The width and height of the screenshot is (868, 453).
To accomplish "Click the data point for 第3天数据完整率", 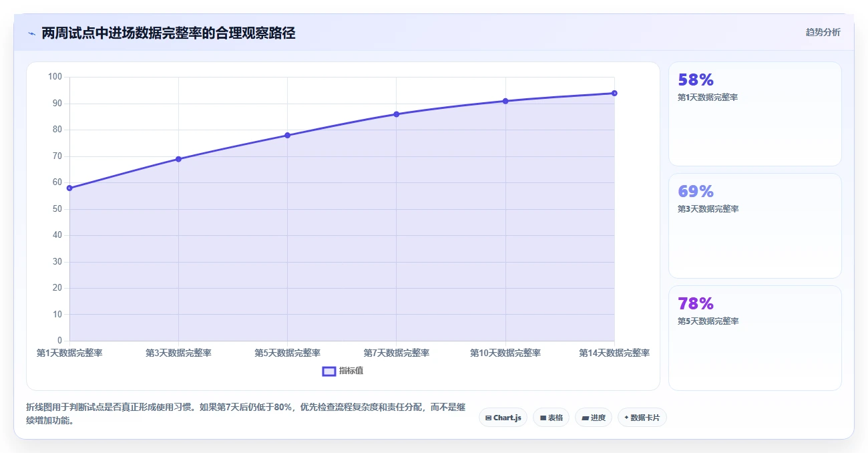I will 178,159.
